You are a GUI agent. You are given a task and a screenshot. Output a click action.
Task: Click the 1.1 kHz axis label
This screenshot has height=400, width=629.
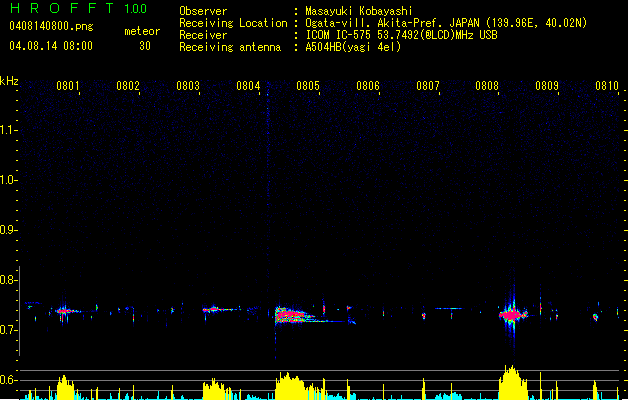tap(7, 130)
